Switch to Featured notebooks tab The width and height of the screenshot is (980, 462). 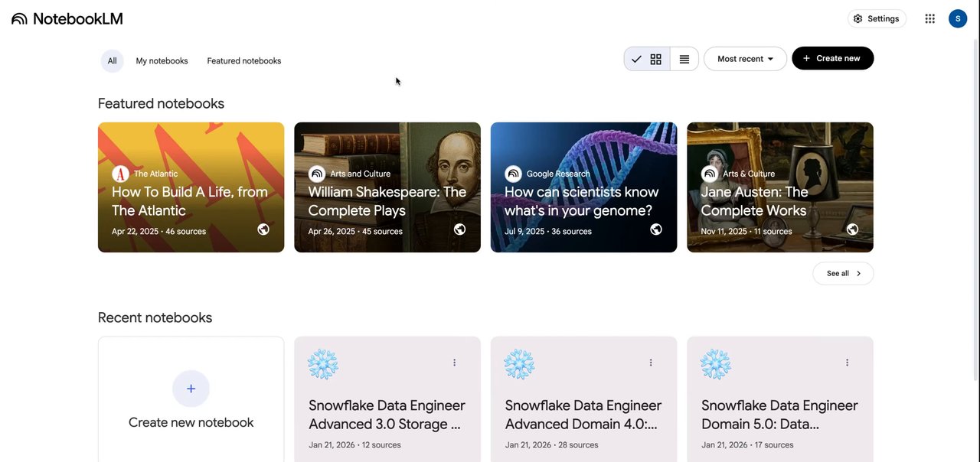pos(243,61)
